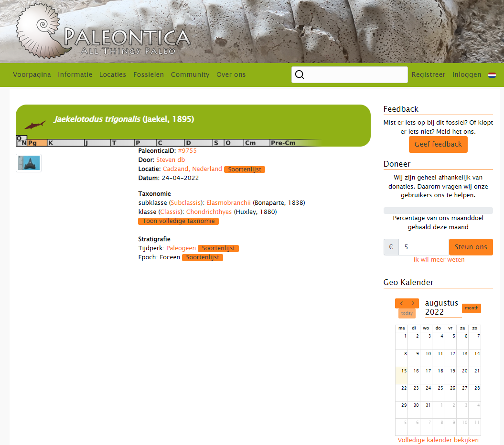Open the Locaties menu
Image resolution: width=504 pixels, height=445 pixels.
[113, 74]
